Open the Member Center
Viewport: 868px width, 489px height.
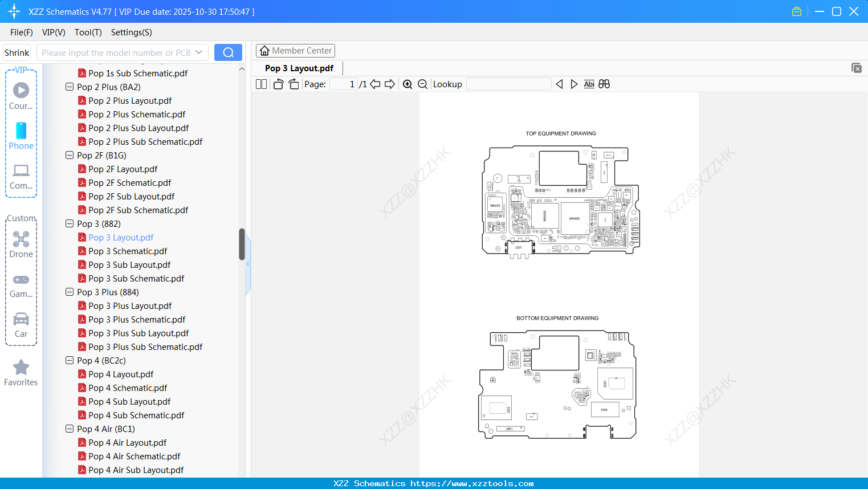point(295,50)
